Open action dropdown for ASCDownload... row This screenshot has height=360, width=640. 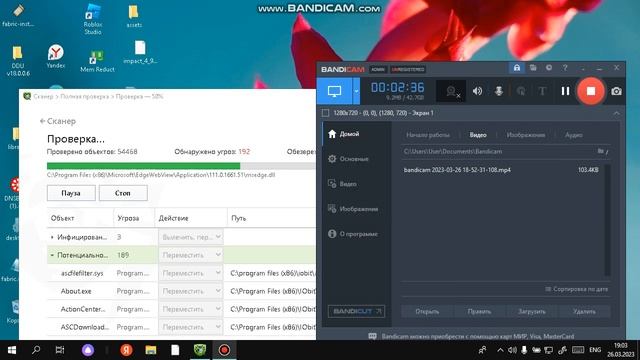tap(191, 327)
